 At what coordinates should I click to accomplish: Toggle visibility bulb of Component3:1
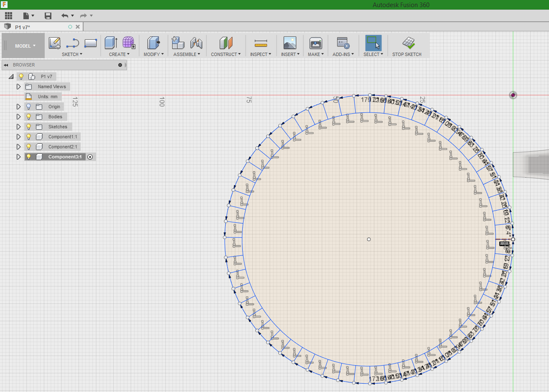(x=28, y=157)
